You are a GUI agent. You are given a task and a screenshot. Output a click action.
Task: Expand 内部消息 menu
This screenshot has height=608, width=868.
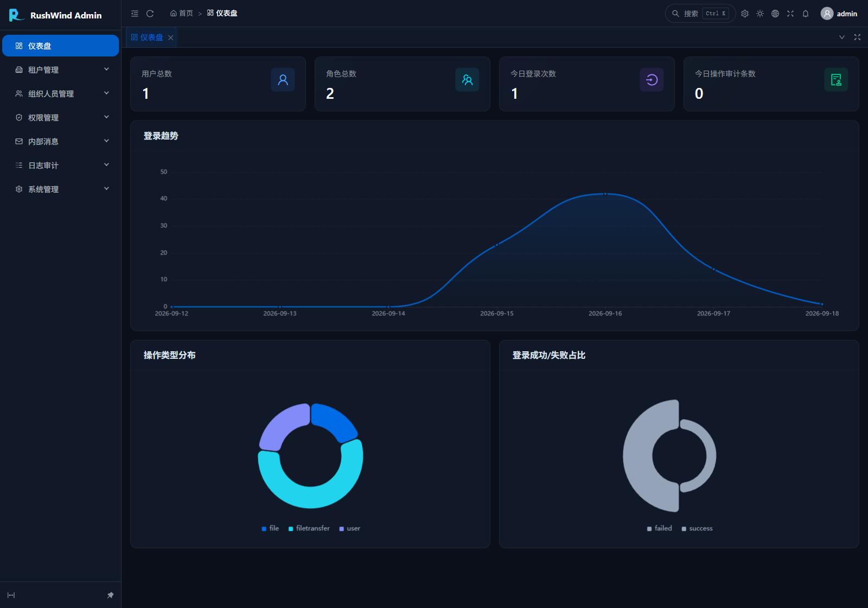tap(61, 141)
